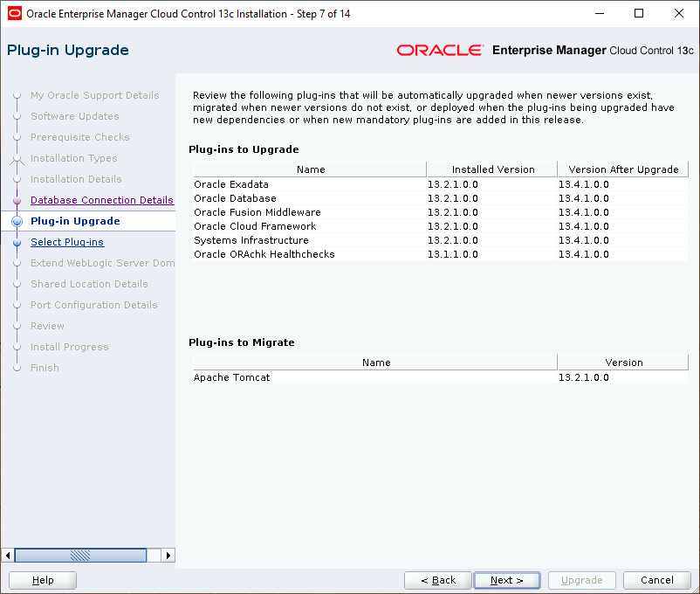Click Oracle Database installed version 13.2.1.0.0

point(453,198)
